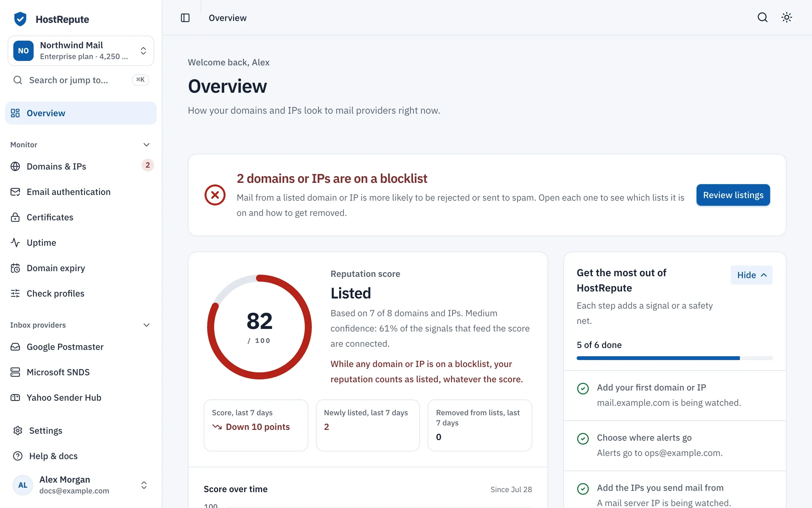The width and height of the screenshot is (812, 508).
Task: Click the padlock icon for Certificates
Action: coord(15,217)
